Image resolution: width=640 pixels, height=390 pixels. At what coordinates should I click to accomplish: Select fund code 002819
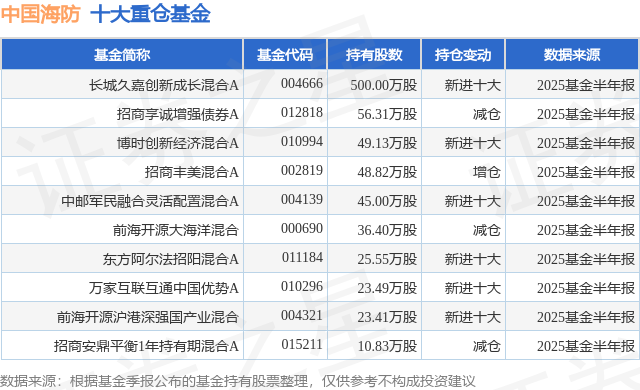click(302, 171)
